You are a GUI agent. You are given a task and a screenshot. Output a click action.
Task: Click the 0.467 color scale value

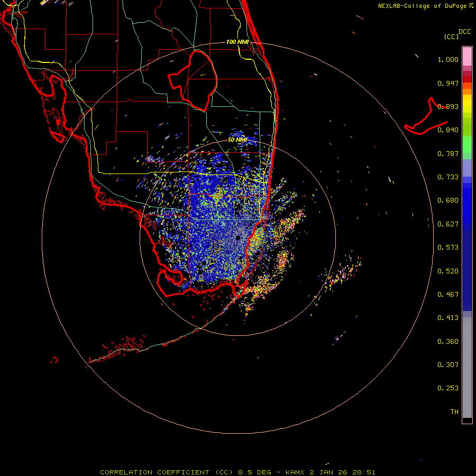[x=448, y=295]
